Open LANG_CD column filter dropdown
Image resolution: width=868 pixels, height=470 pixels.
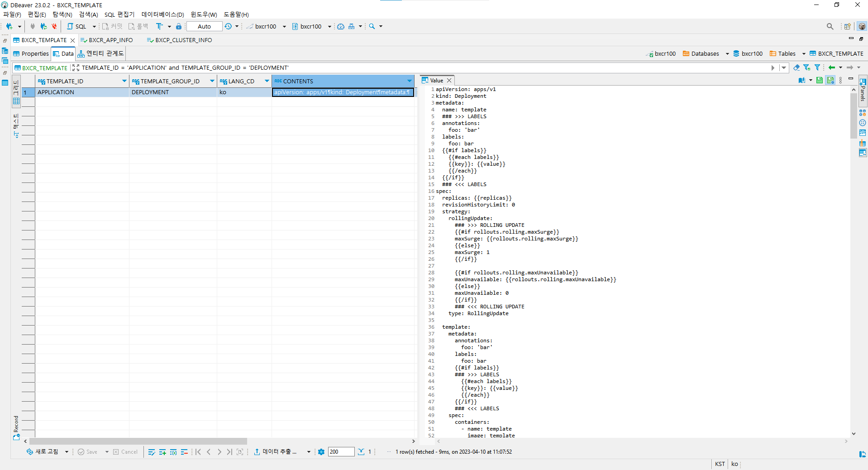pyautogui.click(x=267, y=81)
